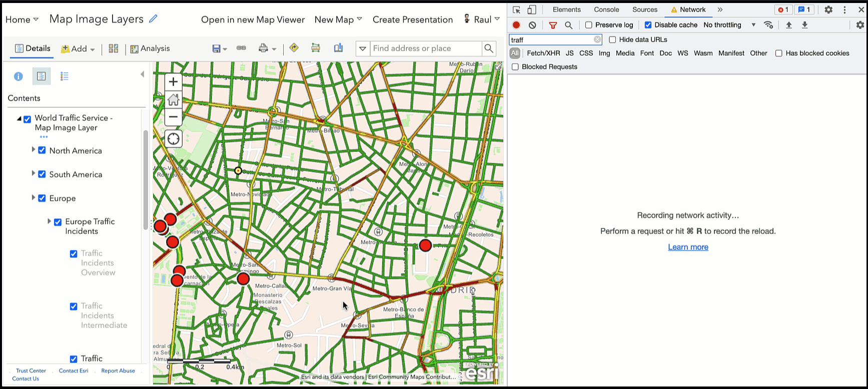Select the DevTools element inspector icon

[x=517, y=10]
